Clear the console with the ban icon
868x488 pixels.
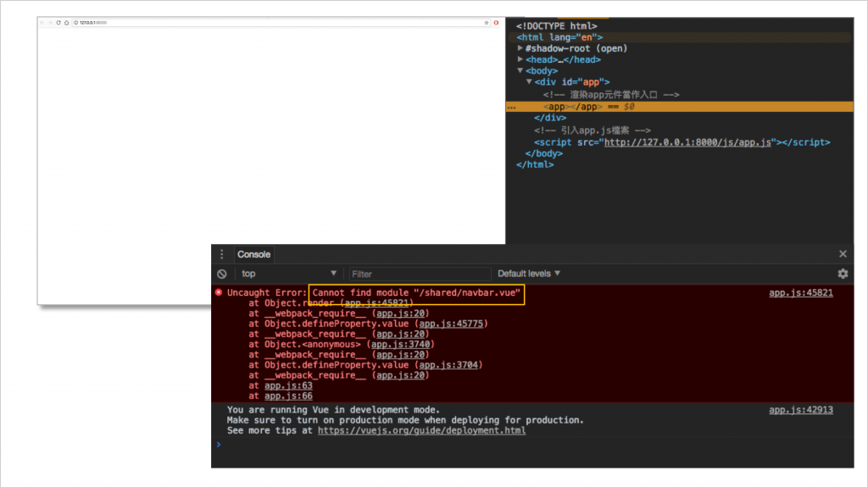coord(222,274)
